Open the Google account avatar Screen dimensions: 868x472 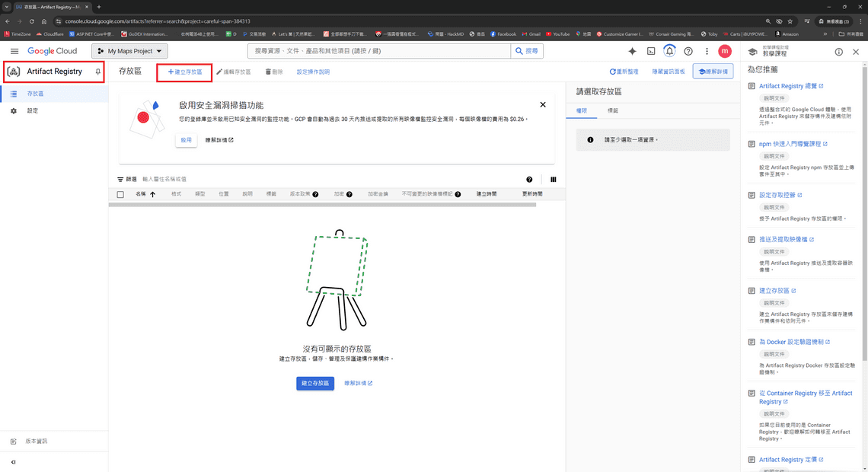pyautogui.click(x=723, y=51)
